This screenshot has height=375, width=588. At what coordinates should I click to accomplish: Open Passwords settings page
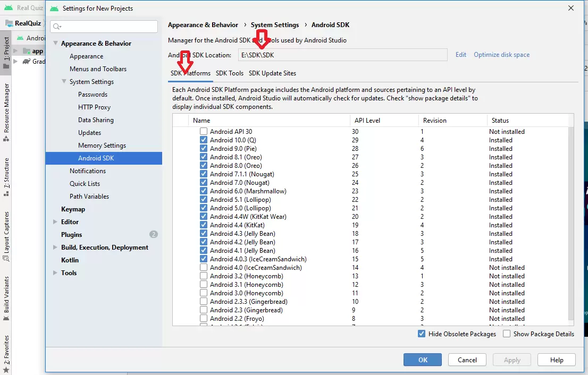(x=93, y=95)
